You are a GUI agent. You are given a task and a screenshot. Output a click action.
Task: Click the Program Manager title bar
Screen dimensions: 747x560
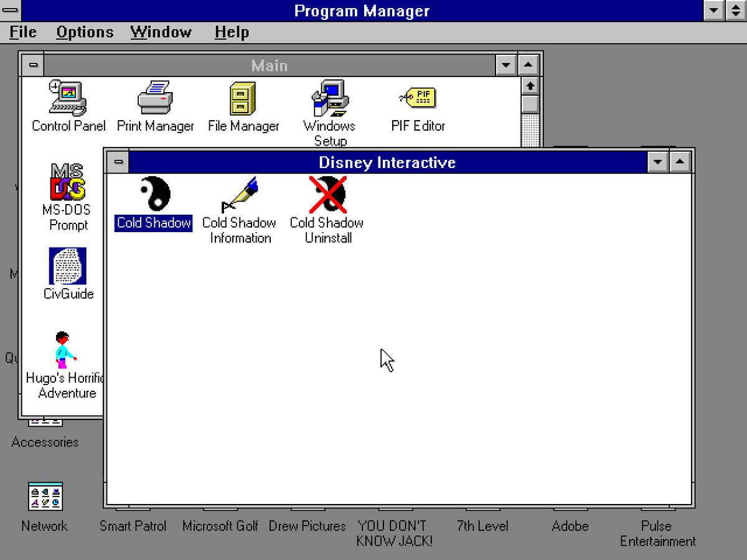(362, 11)
